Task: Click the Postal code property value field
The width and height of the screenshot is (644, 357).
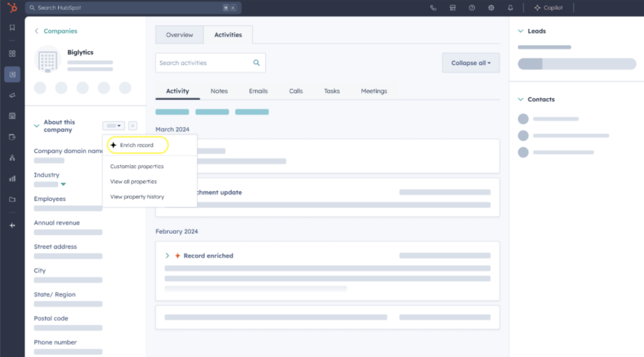Action: pos(68,328)
